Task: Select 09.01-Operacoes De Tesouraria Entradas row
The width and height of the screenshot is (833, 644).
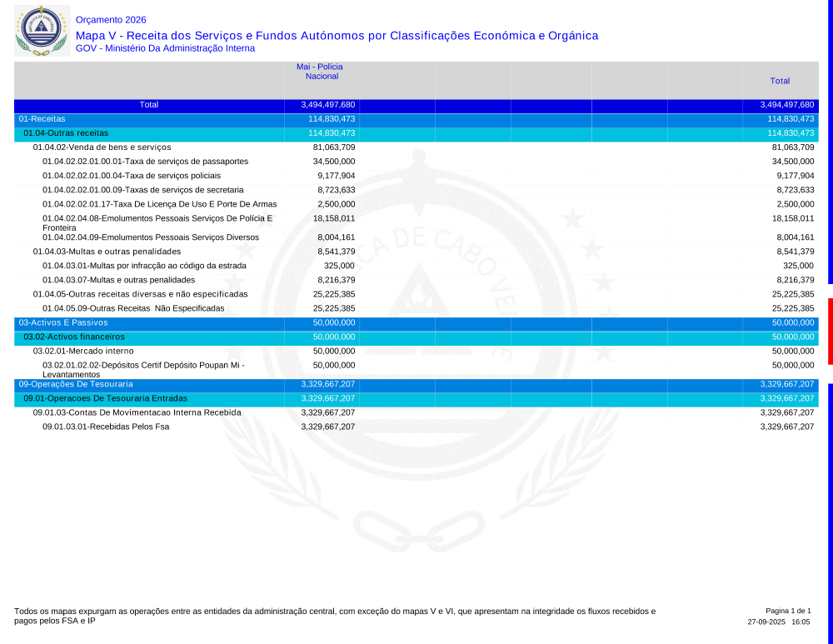Action: tap(105, 398)
